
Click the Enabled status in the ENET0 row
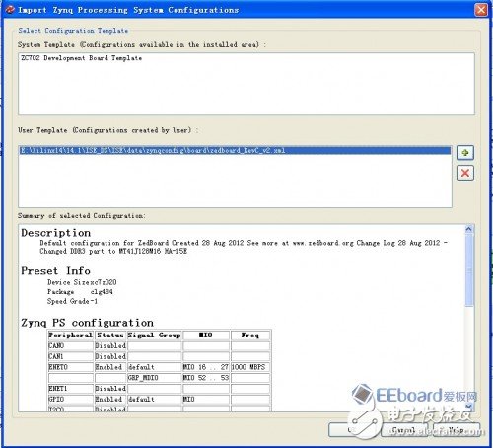tap(110, 367)
